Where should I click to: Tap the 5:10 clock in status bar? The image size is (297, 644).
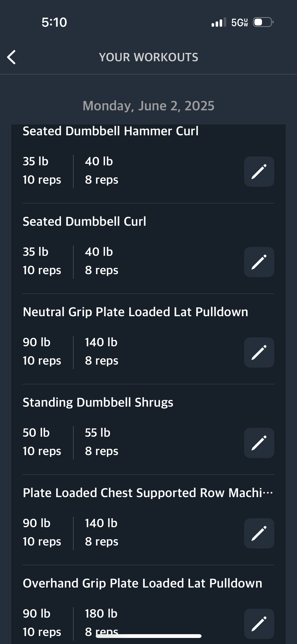click(x=54, y=22)
